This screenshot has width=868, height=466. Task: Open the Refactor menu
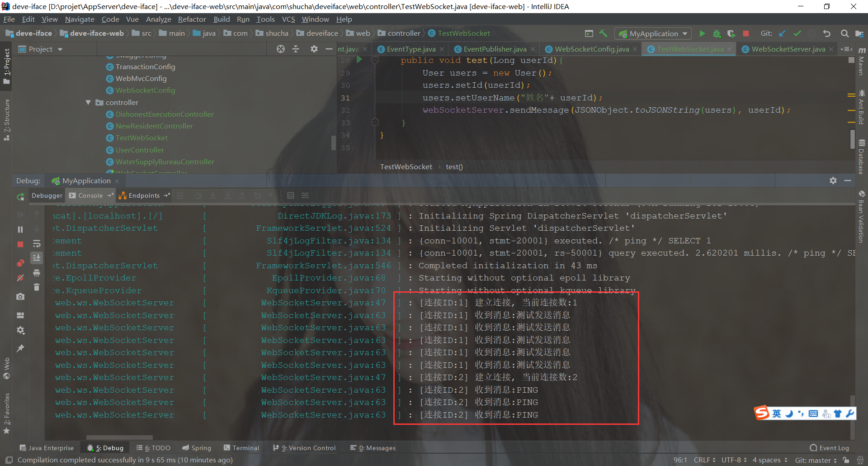[192, 19]
